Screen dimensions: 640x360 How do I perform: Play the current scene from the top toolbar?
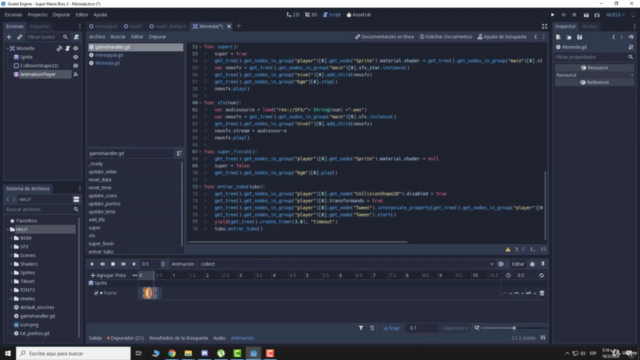586,15
